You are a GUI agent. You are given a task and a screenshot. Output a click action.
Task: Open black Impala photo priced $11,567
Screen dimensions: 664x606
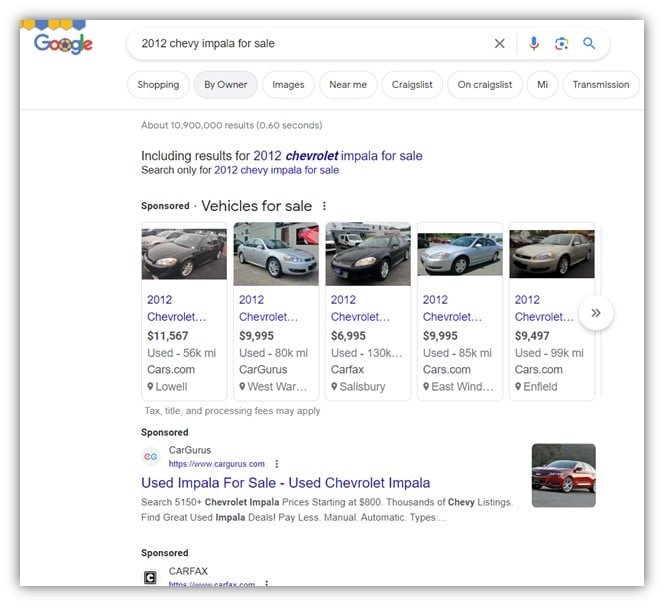point(184,254)
